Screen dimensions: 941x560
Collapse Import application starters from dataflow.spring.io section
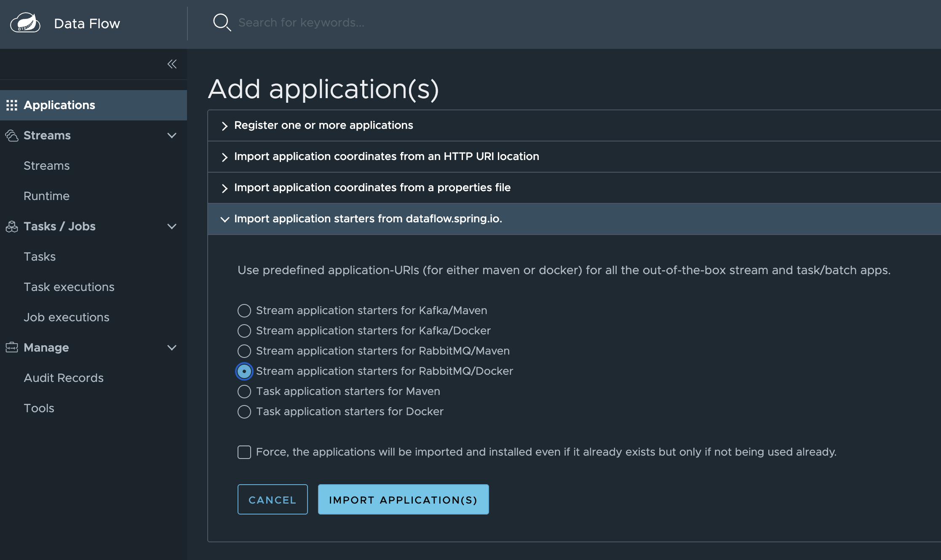coord(574,219)
